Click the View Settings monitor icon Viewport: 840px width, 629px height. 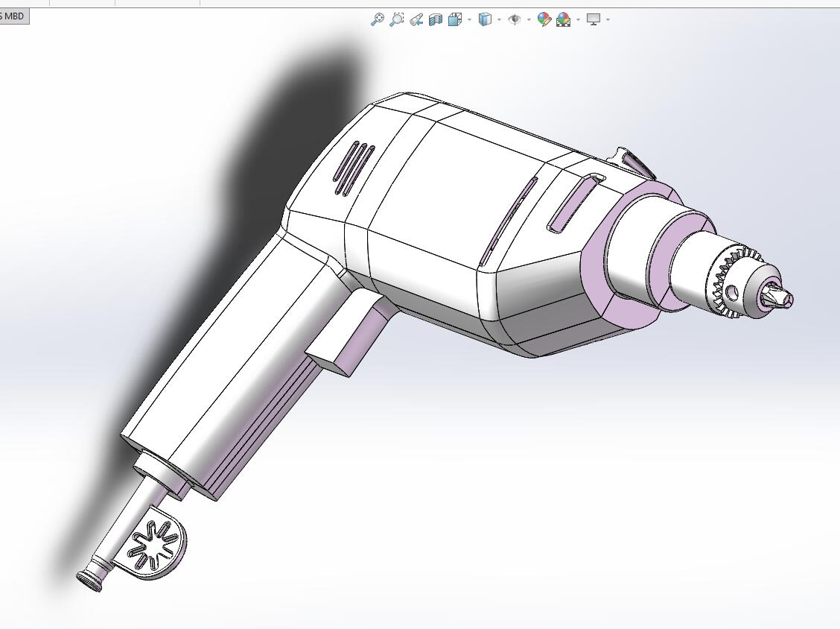click(x=593, y=20)
